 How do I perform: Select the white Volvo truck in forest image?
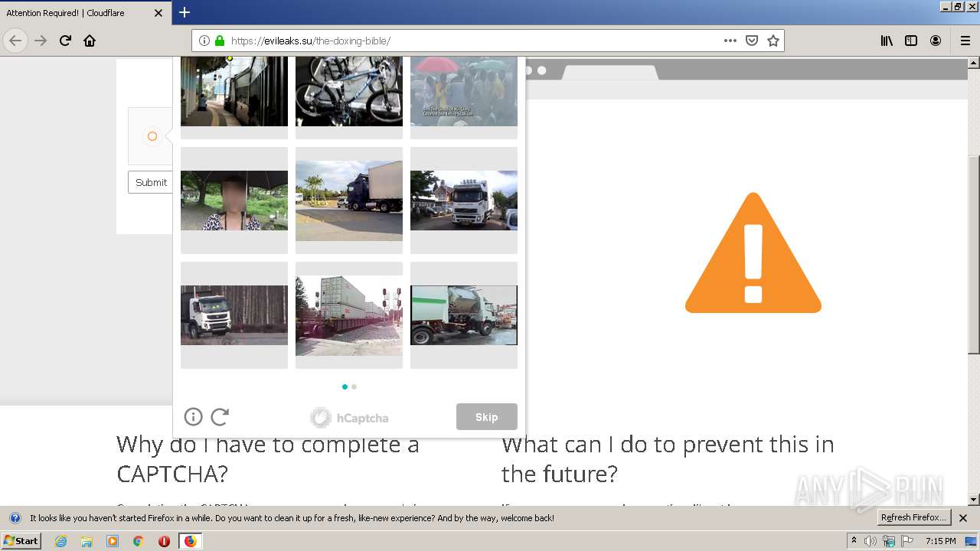[x=234, y=315]
